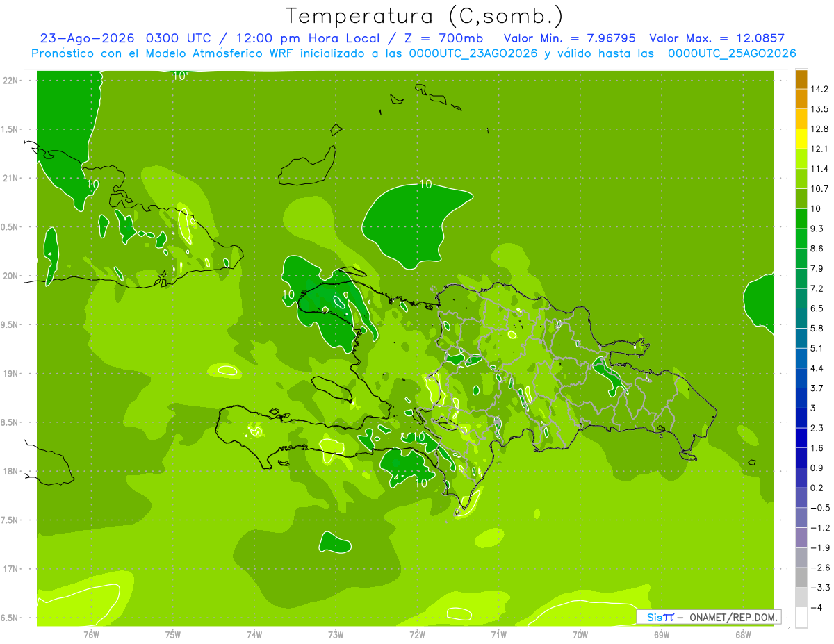The height and width of the screenshot is (644, 834).
Task: Click the colorbar value "10.7"
Action: (x=819, y=189)
